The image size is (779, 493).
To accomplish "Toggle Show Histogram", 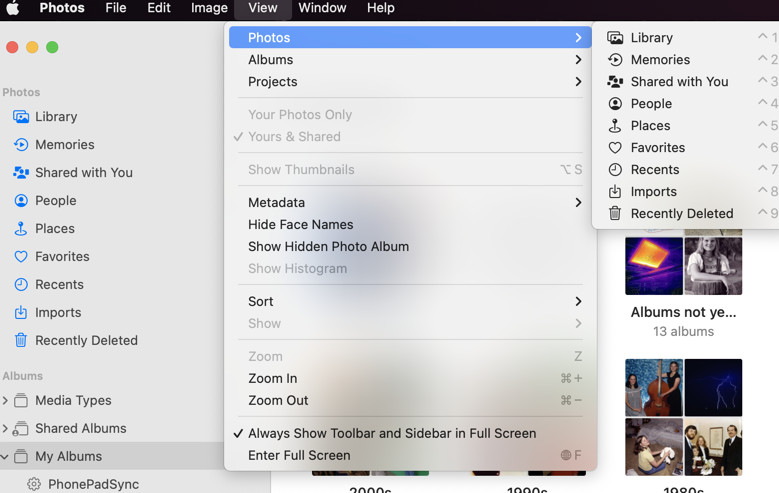I will pos(410,268).
